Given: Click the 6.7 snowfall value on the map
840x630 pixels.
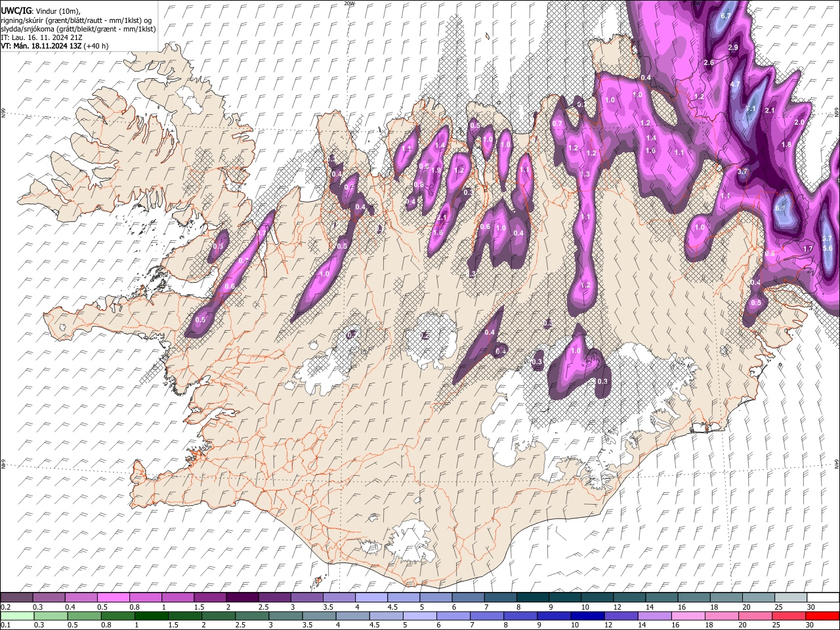Looking at the screenshot, I should click(726, 16).
